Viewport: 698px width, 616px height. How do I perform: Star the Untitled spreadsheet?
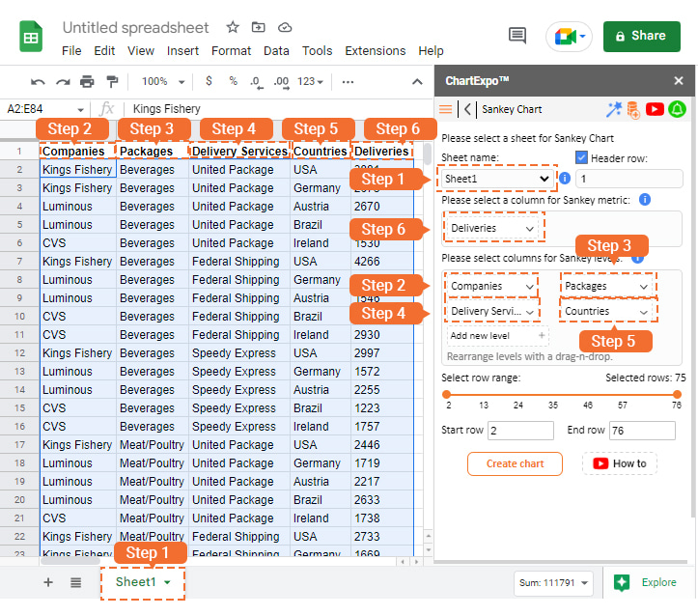point(233,27)
